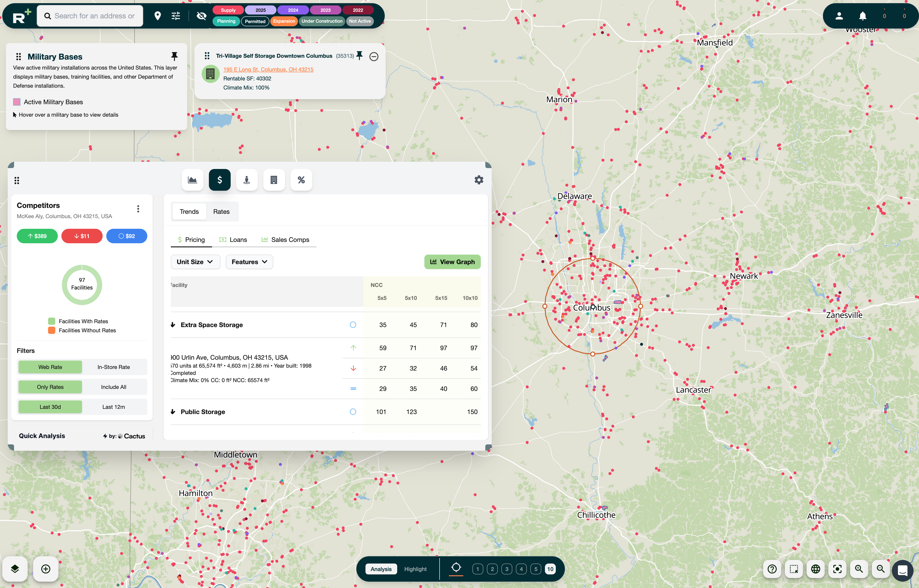Click the zoom in magnifier button
Image resolution: width=919 pixels, height=588 pixels.
pos(859,569)
